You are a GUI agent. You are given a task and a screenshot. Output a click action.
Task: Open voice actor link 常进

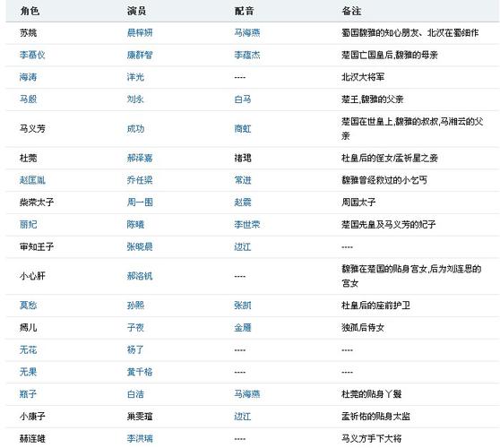pos(243,180)
